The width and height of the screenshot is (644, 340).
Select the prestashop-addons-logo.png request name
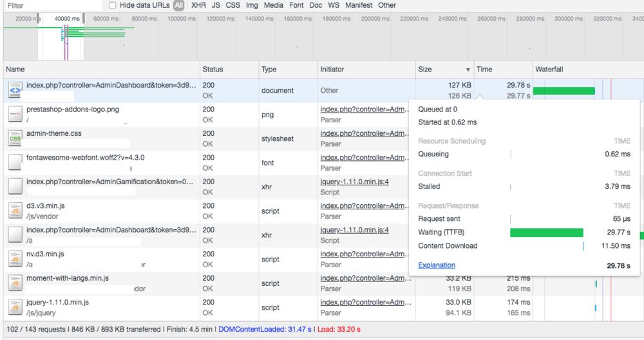tap(73, 109)
